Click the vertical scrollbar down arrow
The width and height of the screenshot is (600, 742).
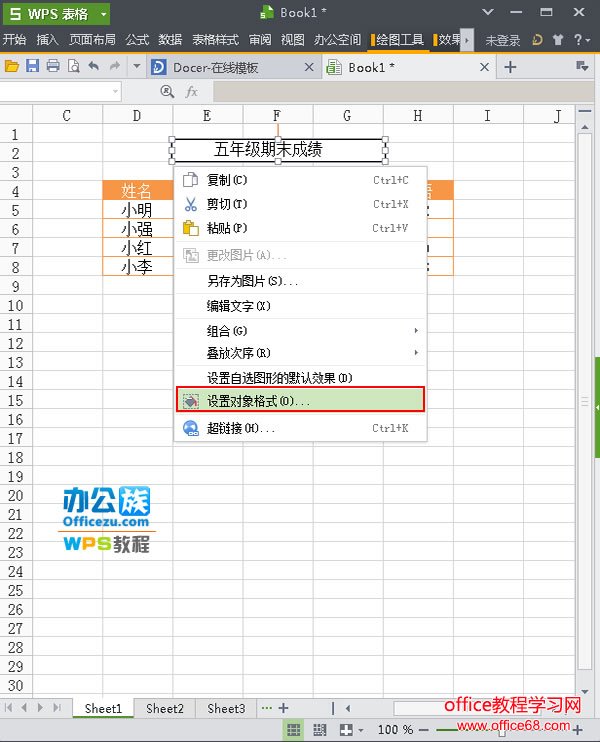click(585, 691)
